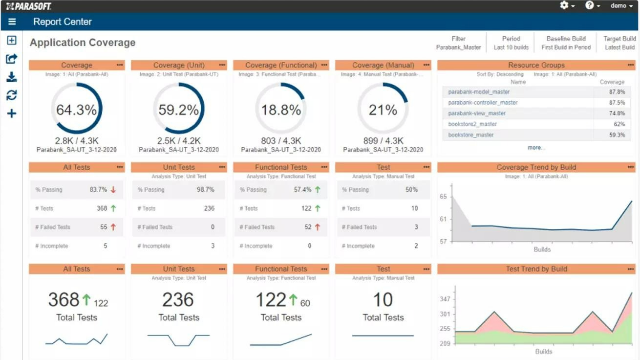Click the 50% passing value in Test widget

pos(411,189)
